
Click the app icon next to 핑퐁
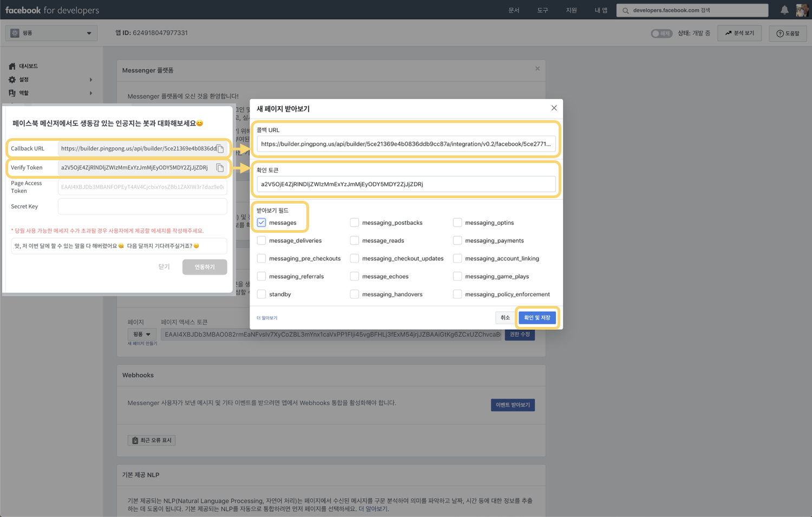click(x=15, y=33)
